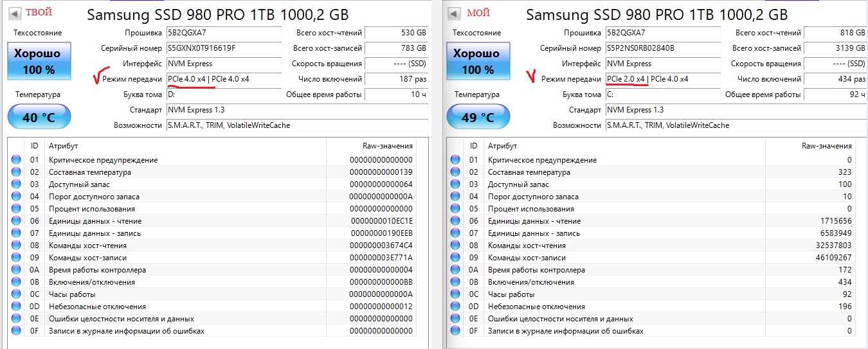Viewport: 868px width, 349px height.
Task: Click status circle beside raw value 172
Action: point(455,270)
